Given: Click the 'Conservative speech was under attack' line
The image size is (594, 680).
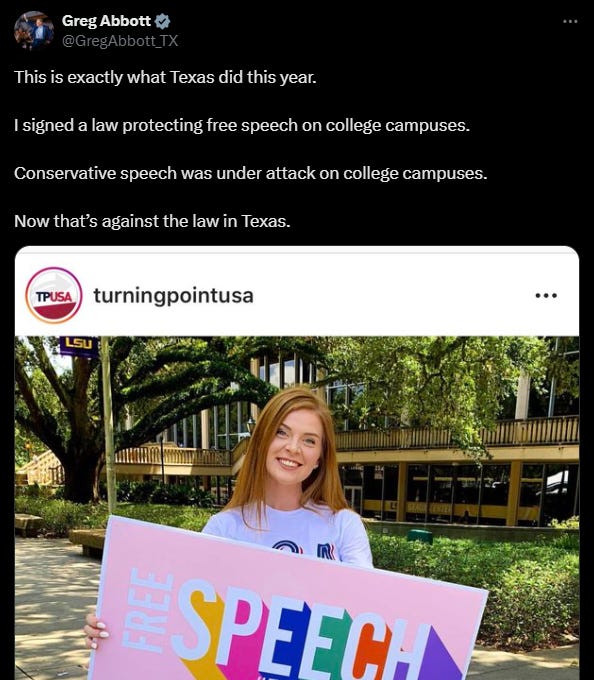Looking at the screenshot, I should click(251, 173).
